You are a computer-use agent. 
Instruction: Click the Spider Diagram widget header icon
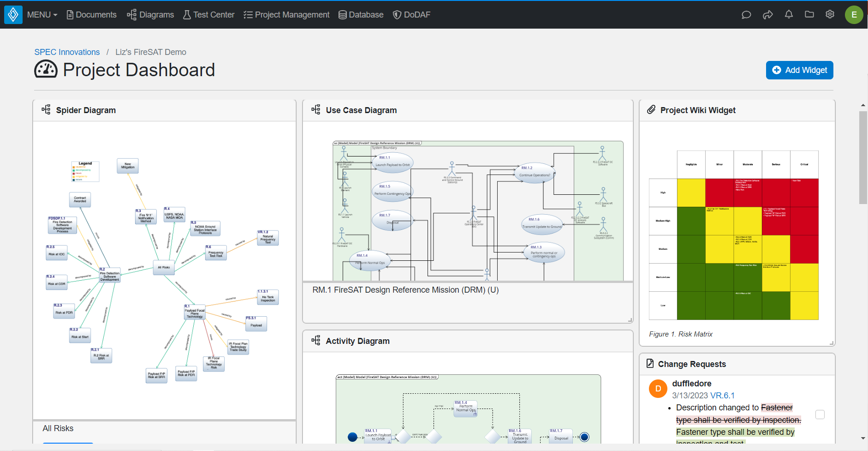[x=46, y=110]
